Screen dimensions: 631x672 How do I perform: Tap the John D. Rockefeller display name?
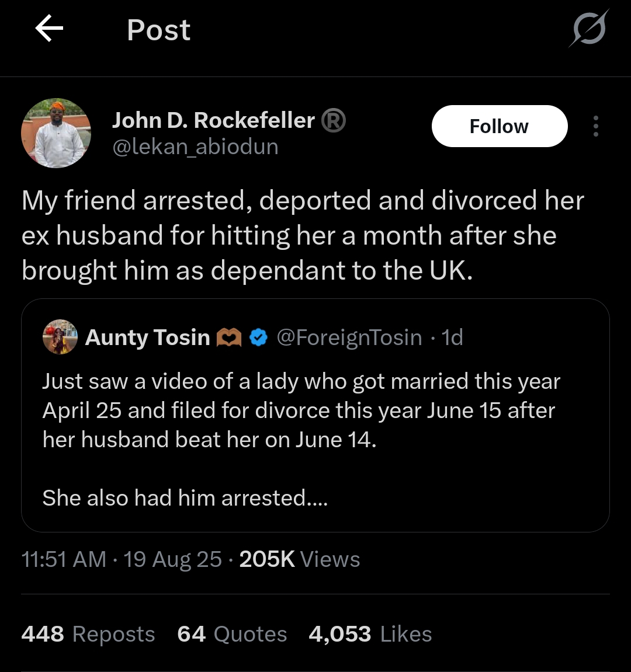pos(213,120)
